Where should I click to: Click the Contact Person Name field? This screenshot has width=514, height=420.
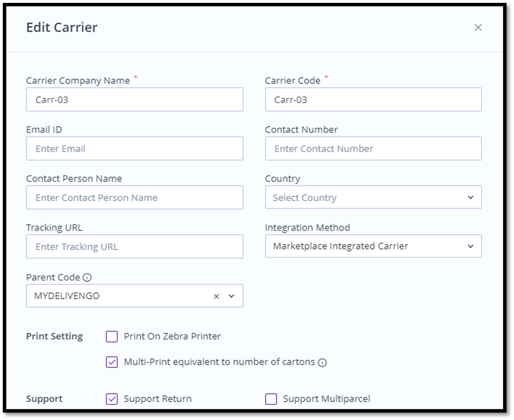pos(135,198)
